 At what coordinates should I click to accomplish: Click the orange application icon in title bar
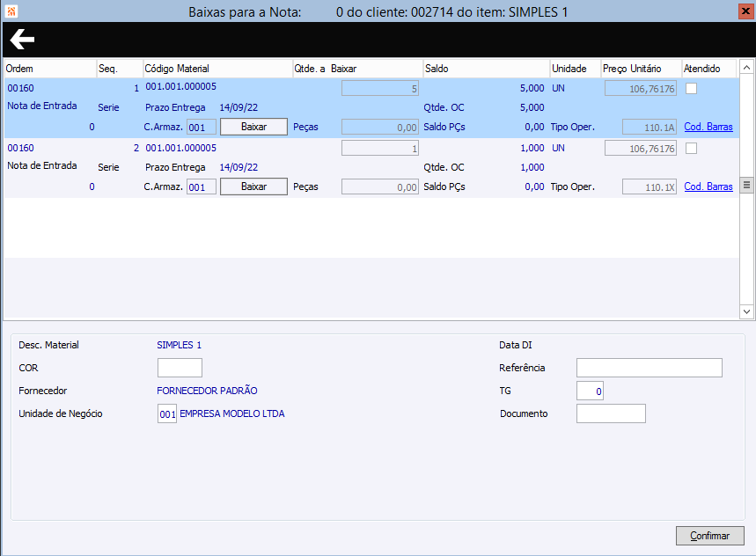tap(11, 11)
